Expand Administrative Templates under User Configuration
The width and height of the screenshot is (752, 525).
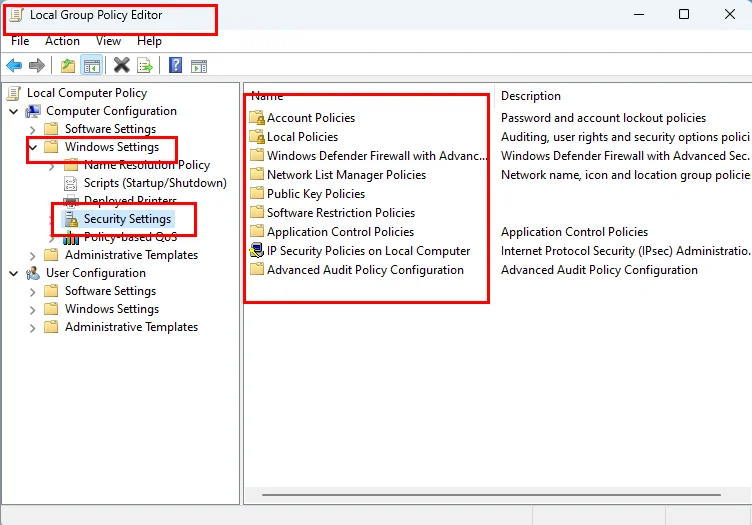point(33,327)
